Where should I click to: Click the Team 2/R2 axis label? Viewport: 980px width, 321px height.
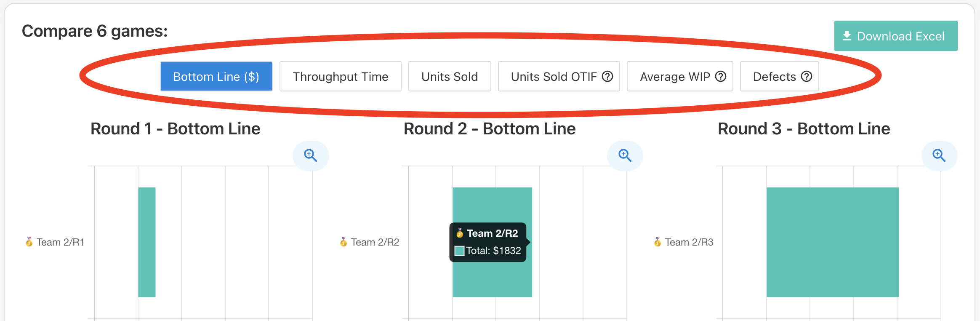(x=375, y=242)
